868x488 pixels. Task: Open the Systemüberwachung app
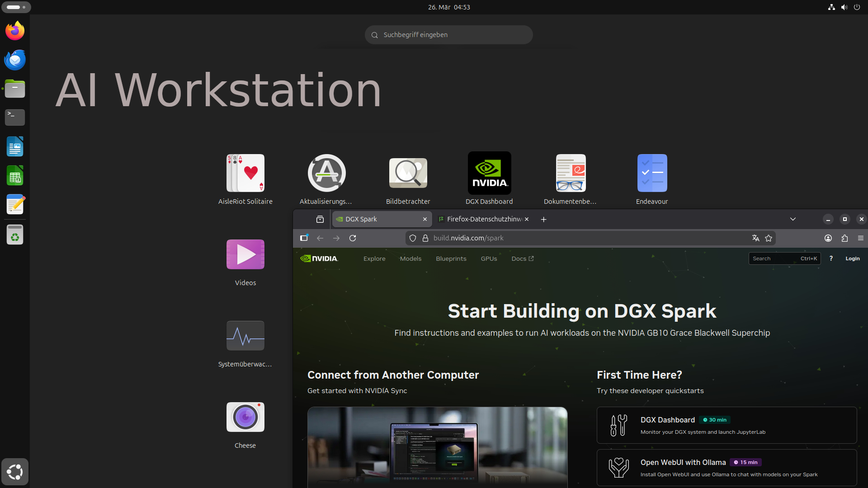coord(245,343)
